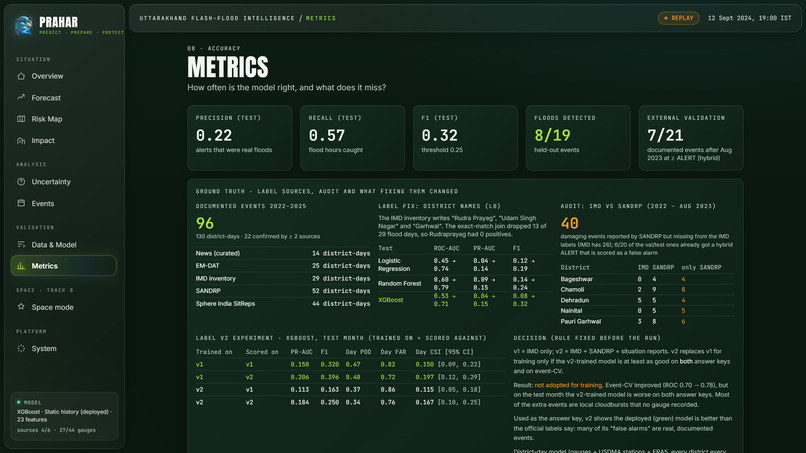Click the PR-AUC value 0.206
The image size is (806, 453).
(300, 377)
